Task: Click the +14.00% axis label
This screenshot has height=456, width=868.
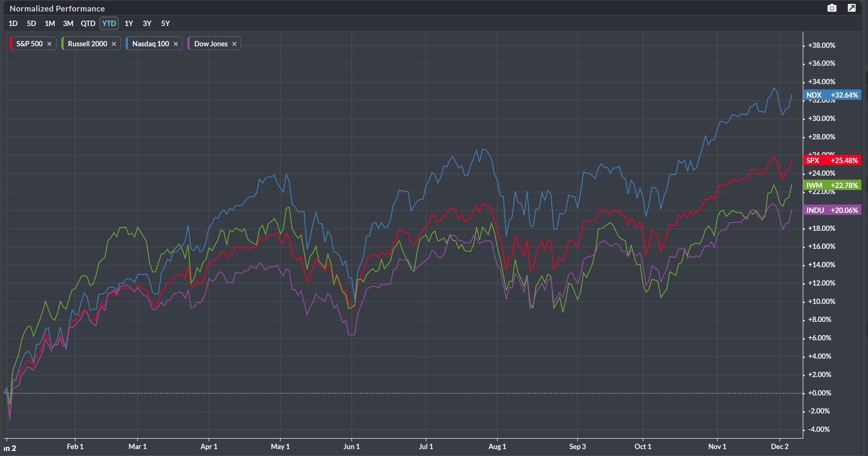Action: pyautogui.click(x=822, y=265)
